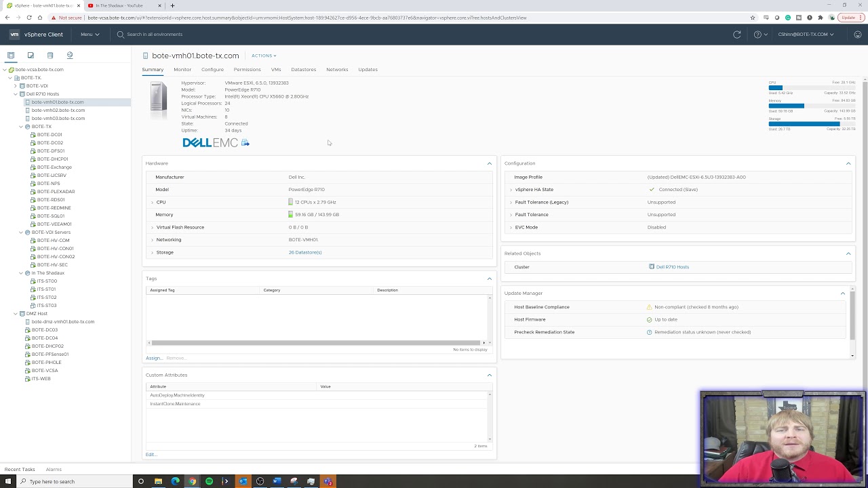Screen dimensions: 868x488
Task: Open the Alarms panel
Action: [x=54, y=469]
